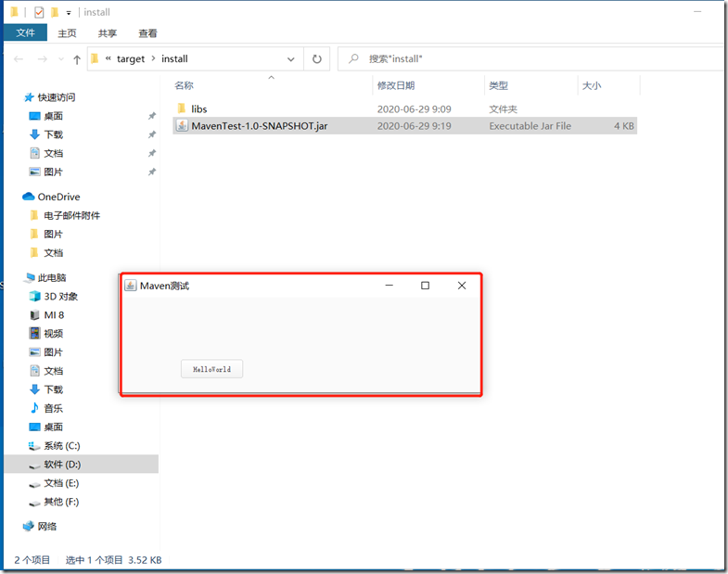Sort by 类型 column header
Image resolution: width=728 pixels, height=574 pixels.
coord(498,85)
